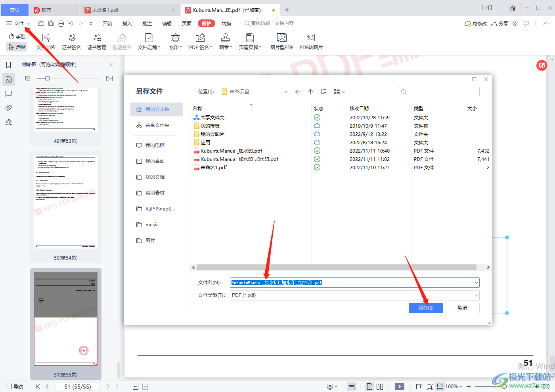Open the comments panel in sidebar
Image resolution: width=555 pixels, height=392 pixels.
click(x=9, y=94)
